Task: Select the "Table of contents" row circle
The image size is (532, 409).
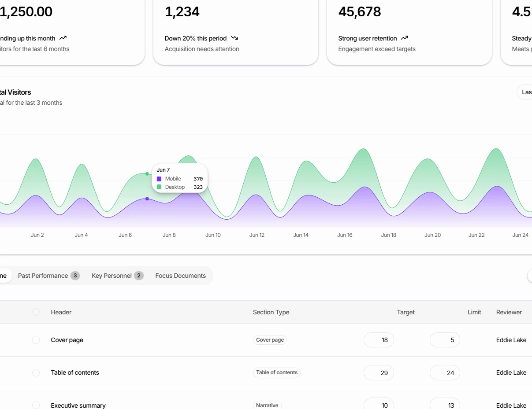Action: click(x=36, y=372)
